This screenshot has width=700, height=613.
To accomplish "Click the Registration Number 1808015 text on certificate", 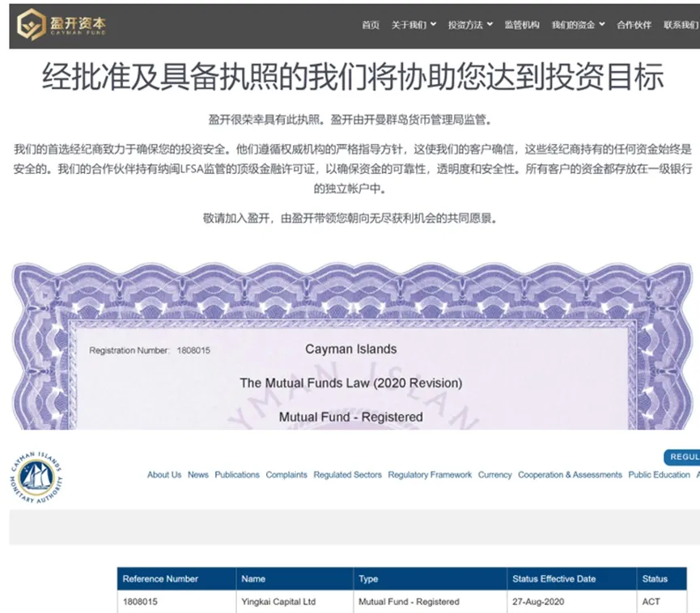I will click(150, 350).
